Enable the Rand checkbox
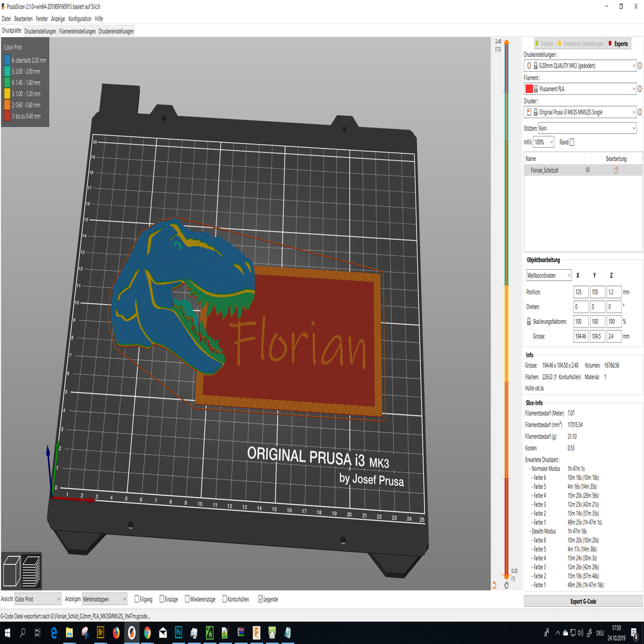The height and width of the screenshot is (644, 644). [x=572, y=142]
